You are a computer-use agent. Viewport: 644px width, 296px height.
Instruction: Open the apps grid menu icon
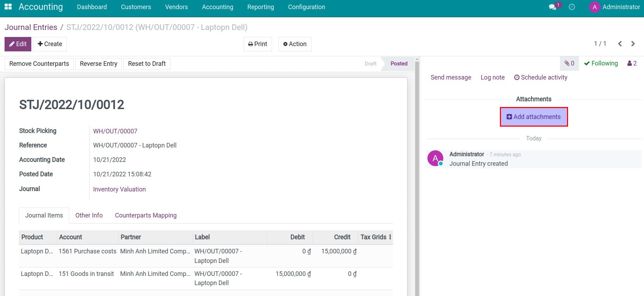[x=8, y=7]
